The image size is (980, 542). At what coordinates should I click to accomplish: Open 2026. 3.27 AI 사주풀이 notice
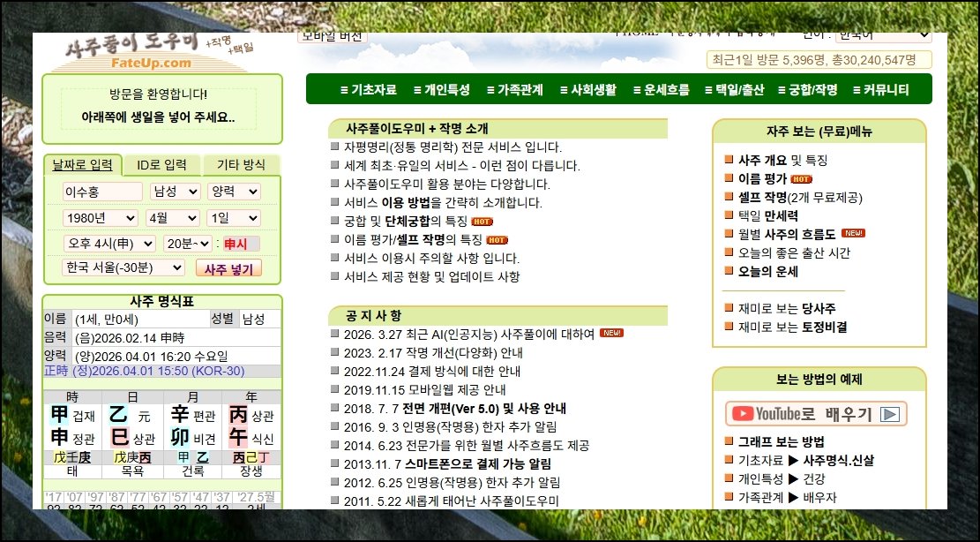(469, 335)
